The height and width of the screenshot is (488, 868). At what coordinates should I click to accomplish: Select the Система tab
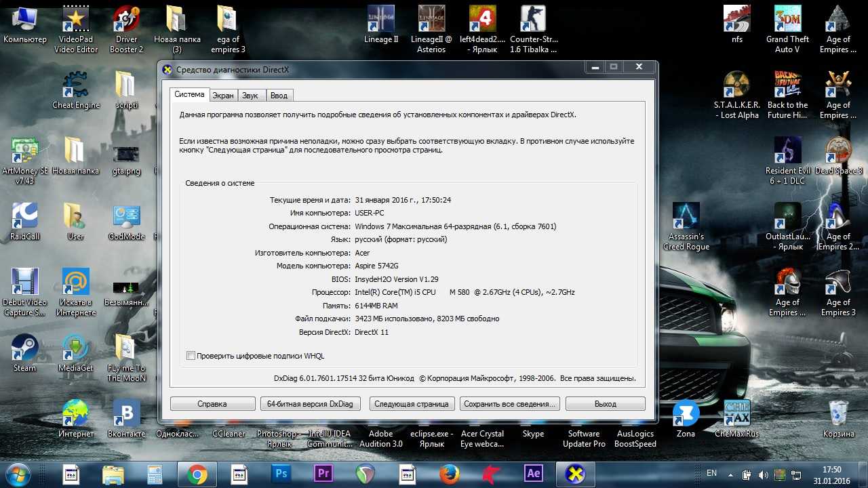(189, 94)
